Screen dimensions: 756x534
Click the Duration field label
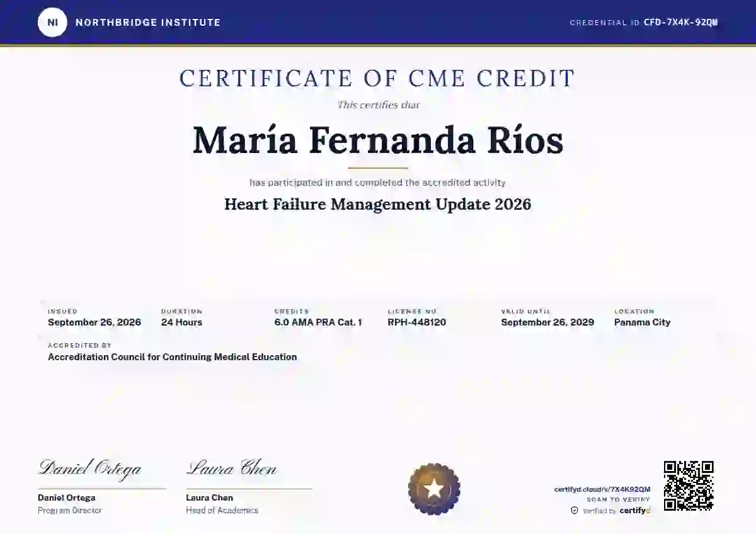pyautogui.click(x=181, y=311)
